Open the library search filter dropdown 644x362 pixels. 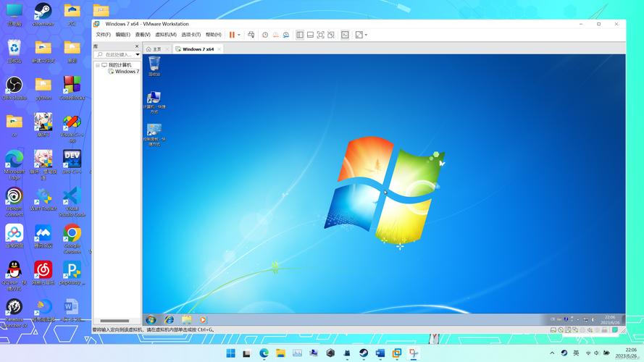click(x=138, y=54)
